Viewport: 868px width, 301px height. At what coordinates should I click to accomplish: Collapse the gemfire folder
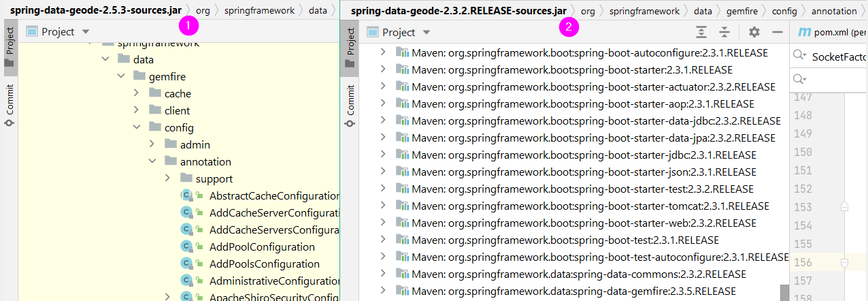121,76
